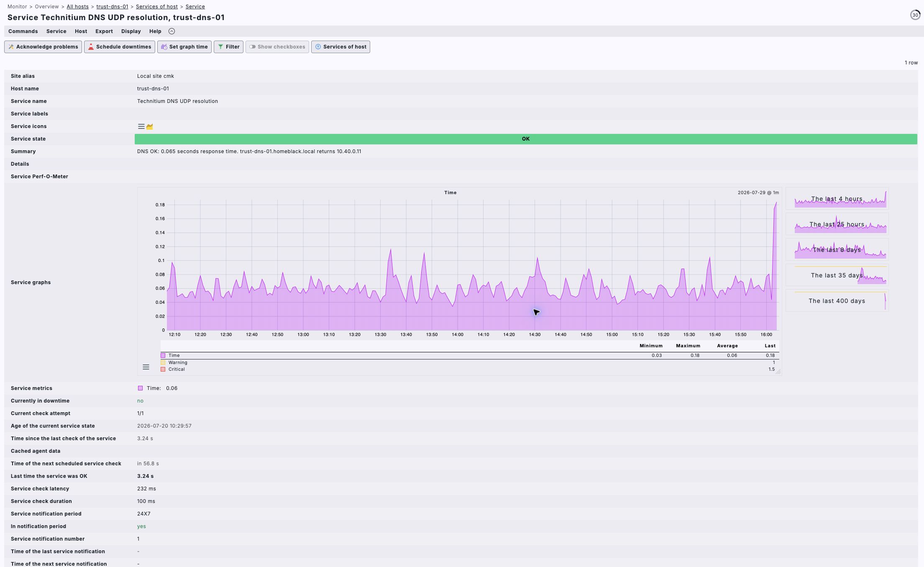Click the graph title Time
This screenshot has height=567, width=924.
[450, 192]
